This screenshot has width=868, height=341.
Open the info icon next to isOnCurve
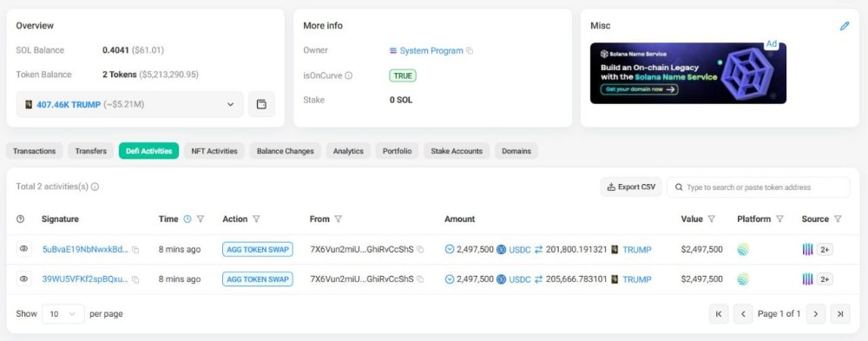[x=348, y=75]
